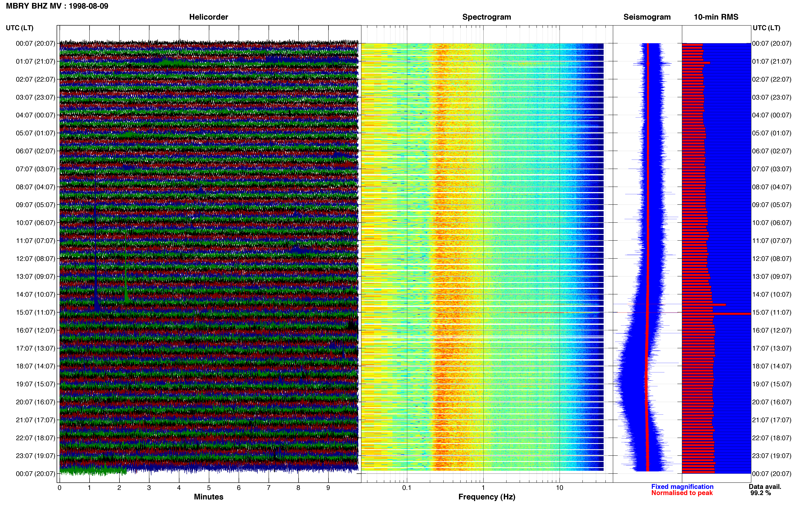Click left time label '16:07 (12:07)'
The image size is (812, 508).
(35, 330)
